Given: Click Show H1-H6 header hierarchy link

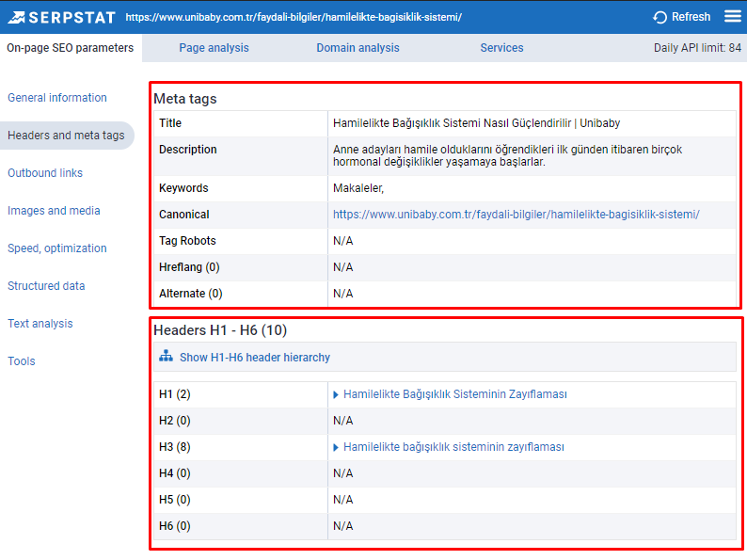Looking at the screenshot, I should point(255,358).
